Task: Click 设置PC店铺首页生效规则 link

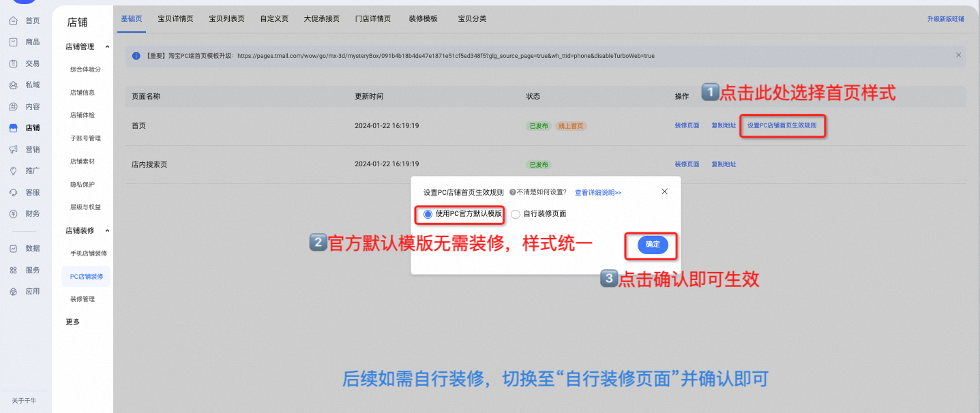Action: 782,125
